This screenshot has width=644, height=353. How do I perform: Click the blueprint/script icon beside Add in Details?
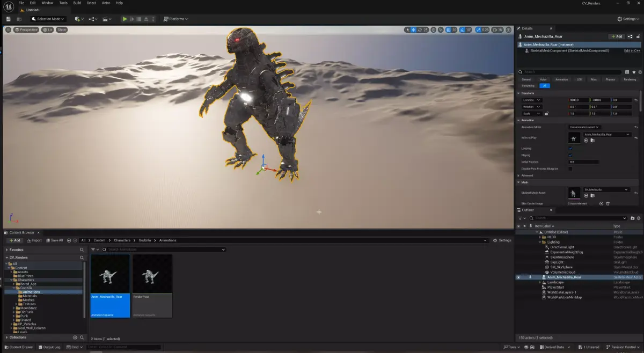(x=630, y=36)
